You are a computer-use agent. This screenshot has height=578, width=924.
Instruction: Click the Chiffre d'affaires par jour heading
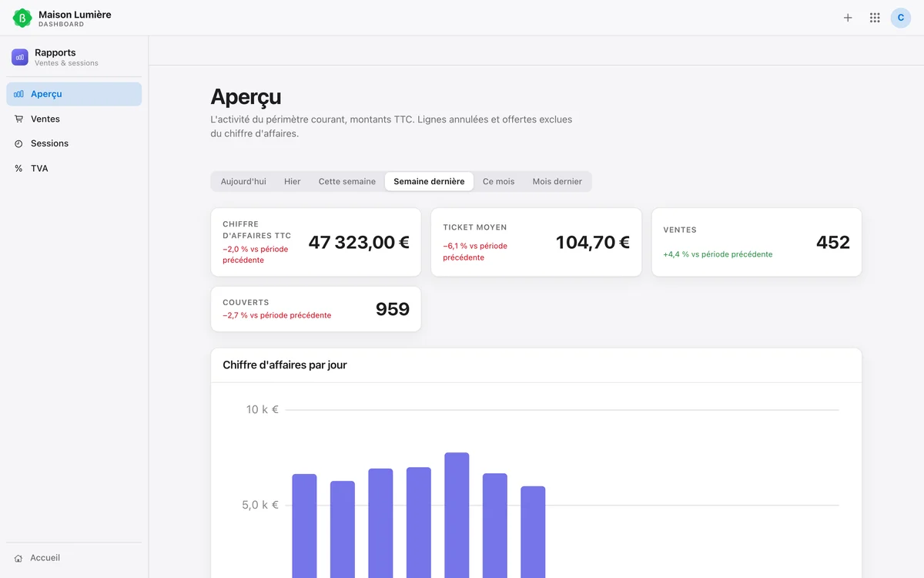coord(285,365)
